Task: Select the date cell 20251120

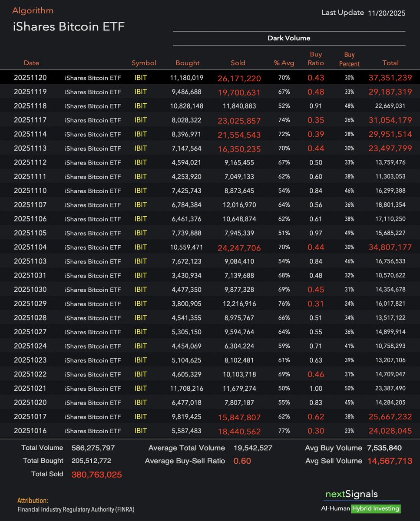Action: (30, 78)
